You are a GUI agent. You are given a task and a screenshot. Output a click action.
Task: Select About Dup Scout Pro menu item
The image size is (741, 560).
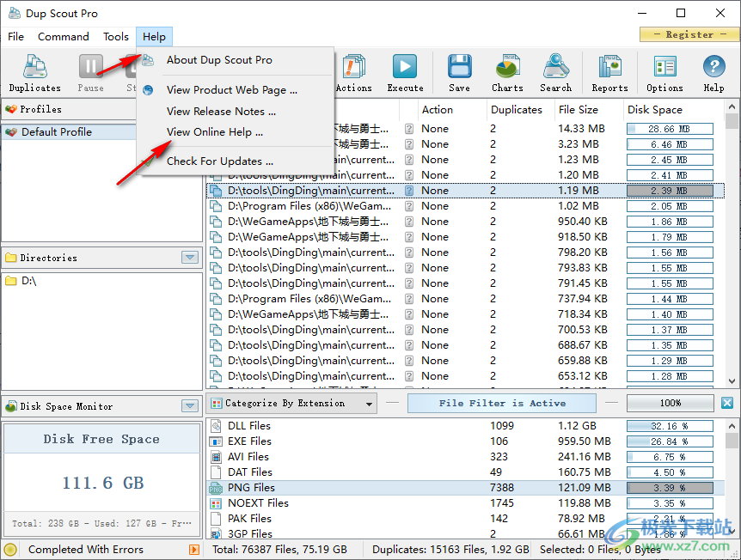(x=236, y=60)
